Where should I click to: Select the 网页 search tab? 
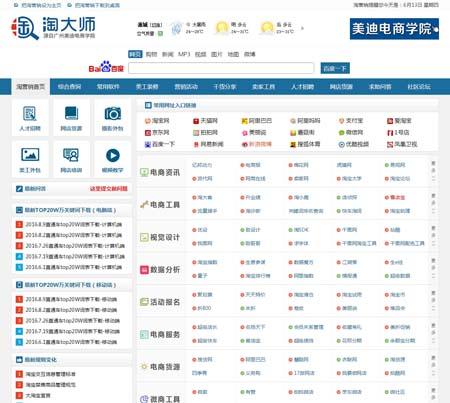pyautogui.click(x=135, y=54)
